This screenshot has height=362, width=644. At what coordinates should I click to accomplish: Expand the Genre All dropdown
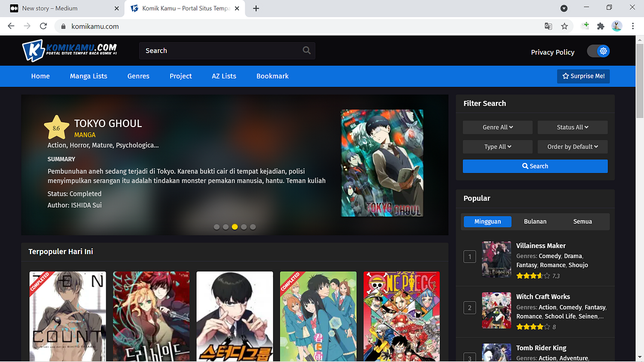point(497,127)
